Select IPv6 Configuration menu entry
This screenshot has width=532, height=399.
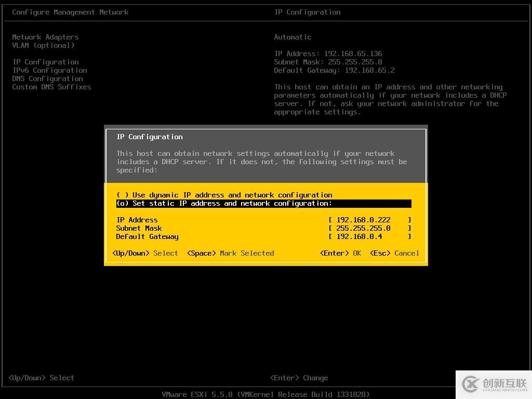coord(49,70)
